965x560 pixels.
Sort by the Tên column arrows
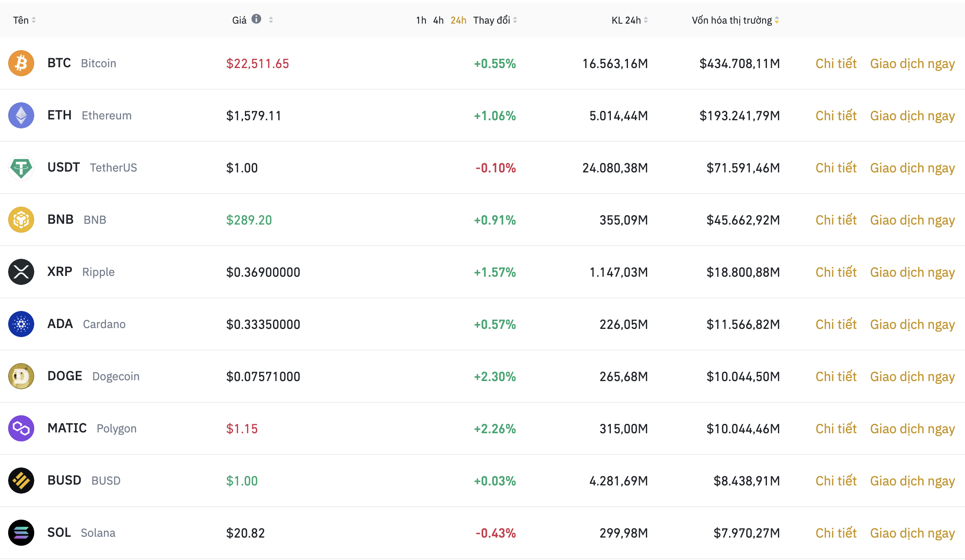(x=34, y=20)
